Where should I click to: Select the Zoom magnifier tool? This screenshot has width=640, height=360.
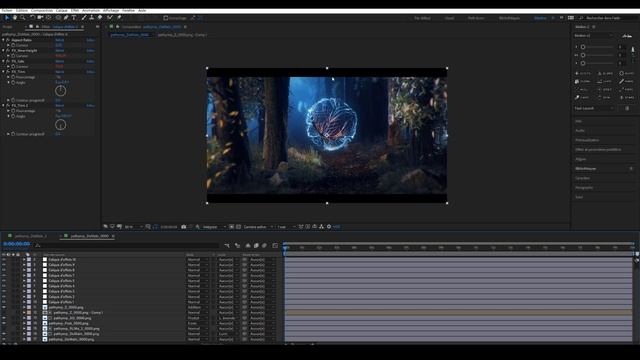[23, 18]
